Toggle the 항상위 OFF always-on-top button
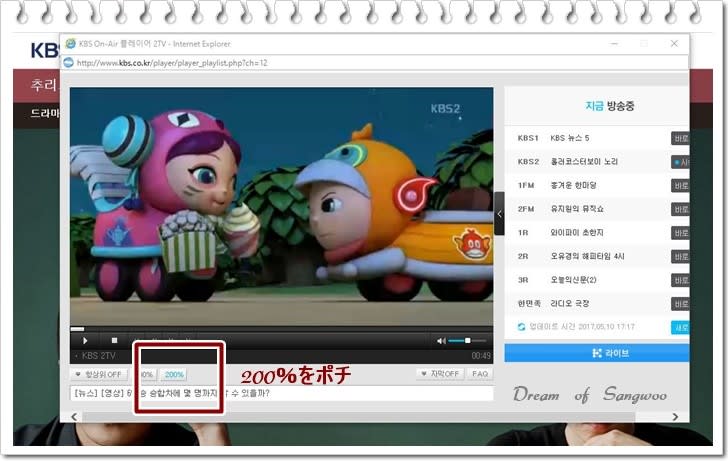This screenshot has height=461, width=728. (x=98, y=374)
